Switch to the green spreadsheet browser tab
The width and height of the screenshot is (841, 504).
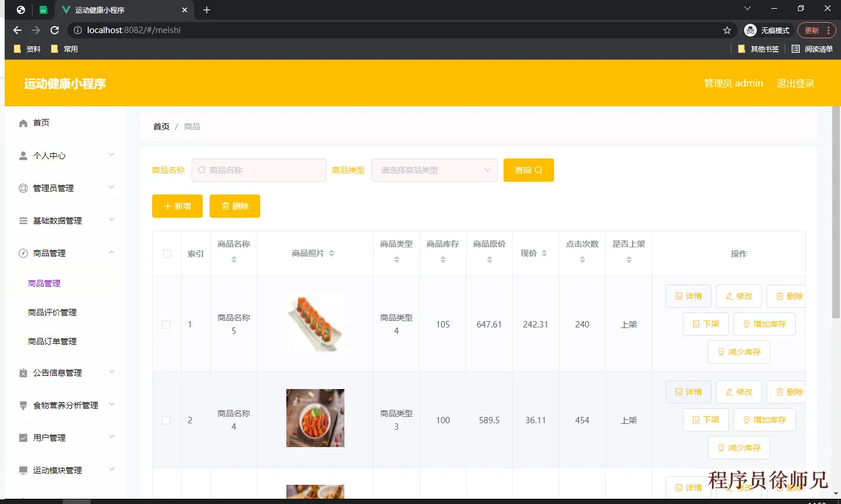click(x=43, y=10)
